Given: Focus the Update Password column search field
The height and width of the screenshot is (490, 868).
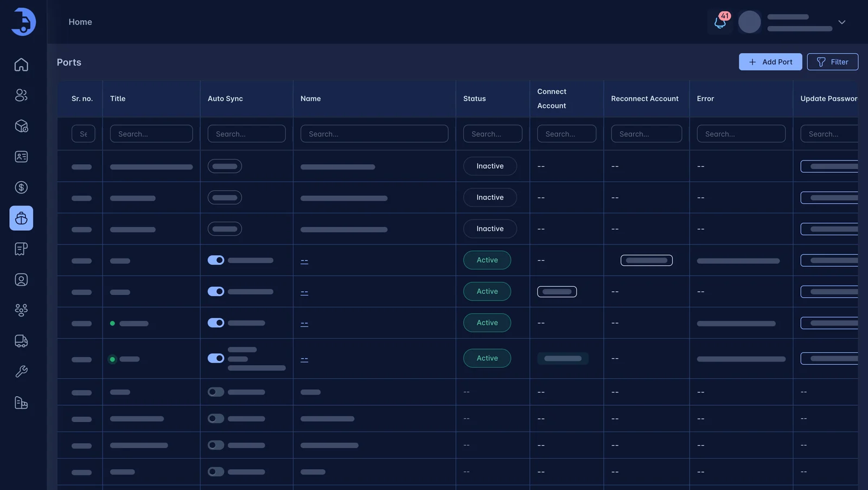Looking at the screenshot, I should [x=829, y=134].
